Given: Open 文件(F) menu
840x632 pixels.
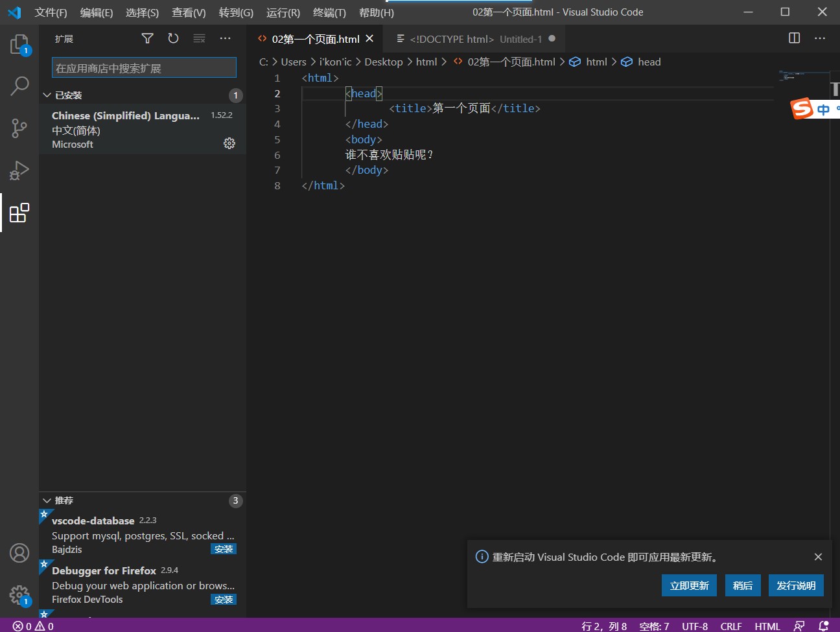Looking at the screenshot, I should coord(51,12).
